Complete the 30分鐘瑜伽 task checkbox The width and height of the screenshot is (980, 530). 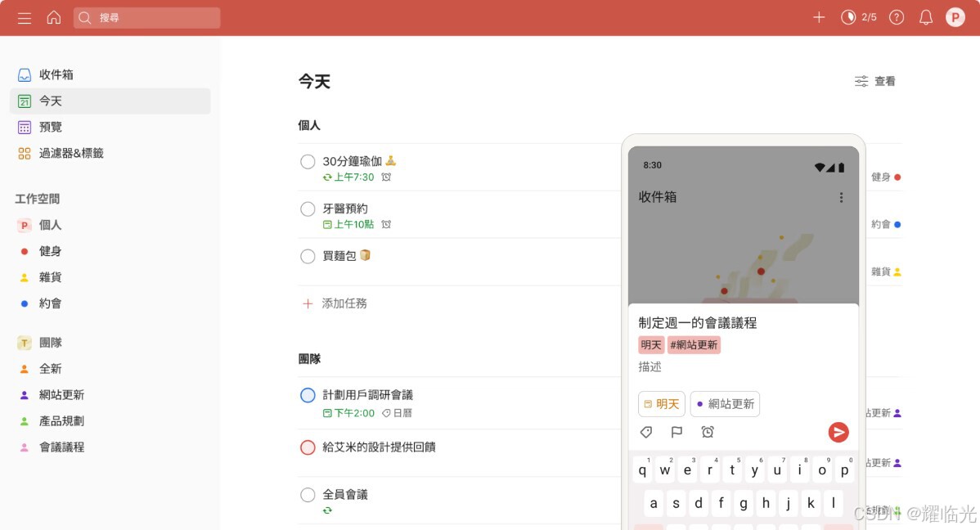click(308, 162)
